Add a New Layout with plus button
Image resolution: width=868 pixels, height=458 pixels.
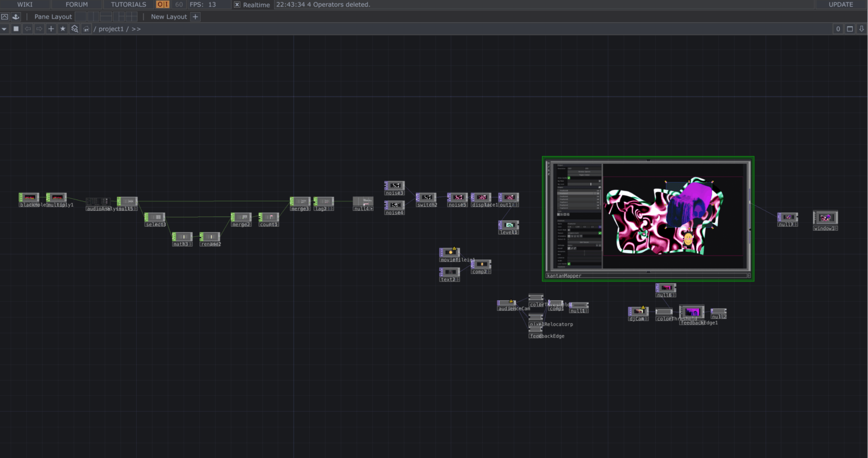pos(195,17)
